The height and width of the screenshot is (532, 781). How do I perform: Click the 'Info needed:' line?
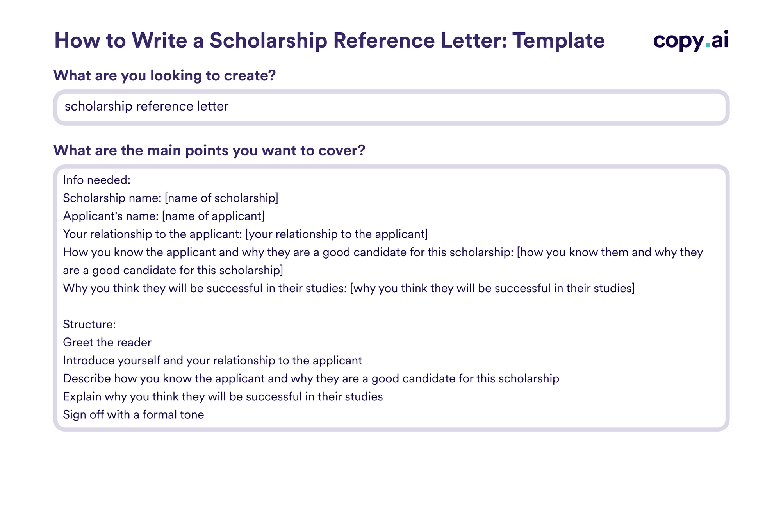tap(96, 180)
